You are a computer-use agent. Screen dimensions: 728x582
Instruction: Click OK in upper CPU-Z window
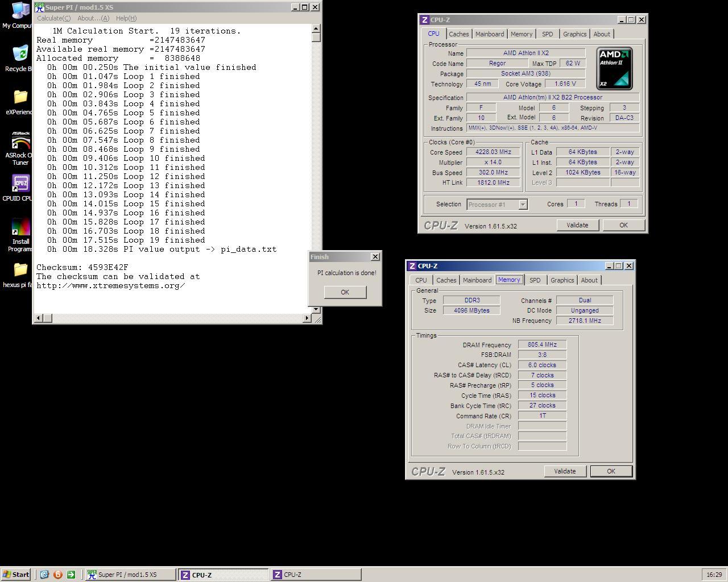point(623,225)
